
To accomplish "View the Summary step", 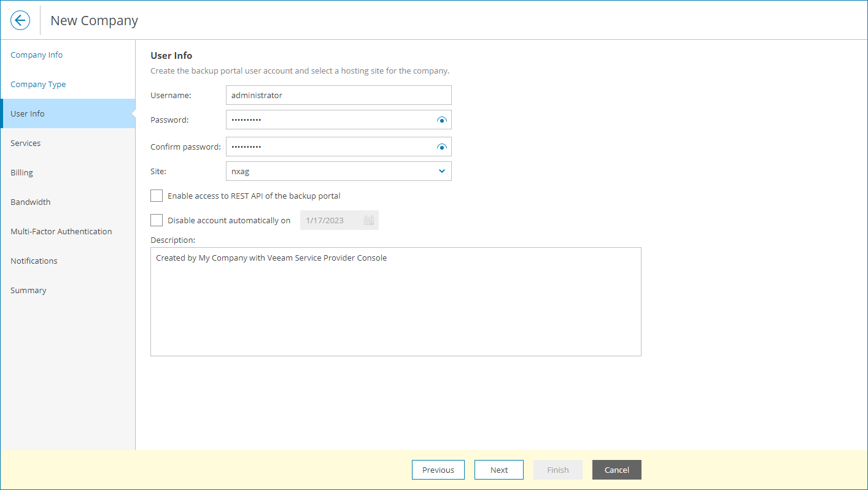I will [28, 290].
